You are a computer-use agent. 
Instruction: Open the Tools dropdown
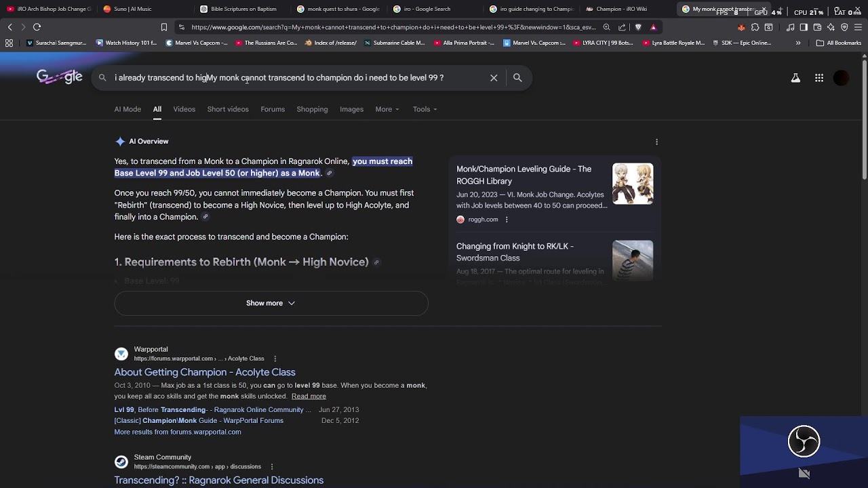pos(425,109)
